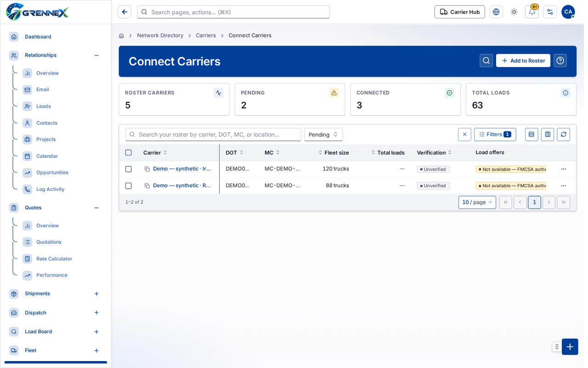
Task: Click the Add to Roster button
Action: (x=523, y=61)
